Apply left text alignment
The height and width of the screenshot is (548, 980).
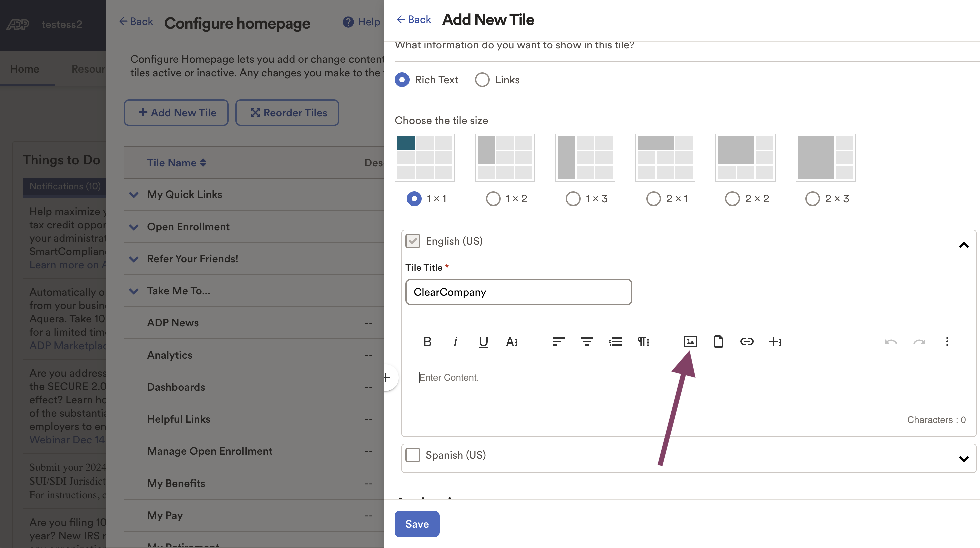[558, 341]
